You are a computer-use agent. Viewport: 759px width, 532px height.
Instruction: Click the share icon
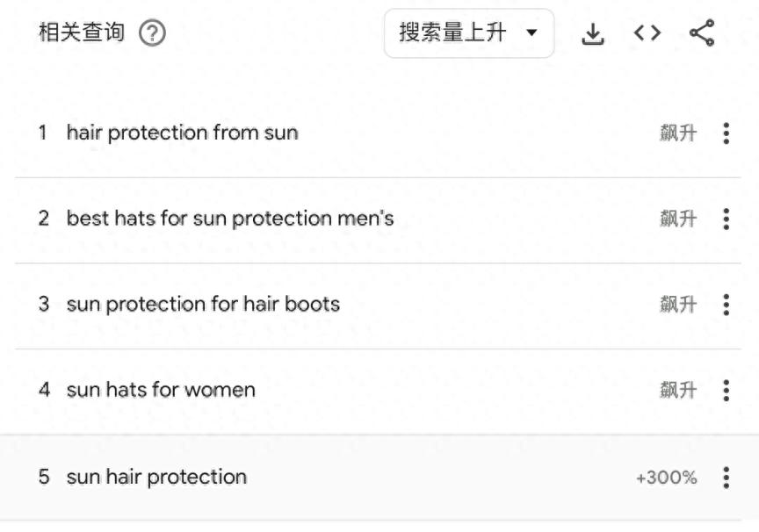tap(701, 33)
